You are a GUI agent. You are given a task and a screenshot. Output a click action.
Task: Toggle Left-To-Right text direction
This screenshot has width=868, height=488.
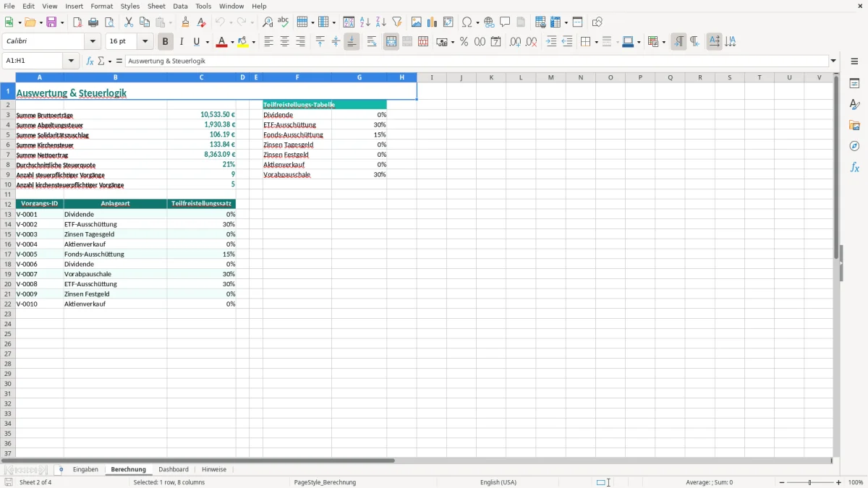pos(678,42)
